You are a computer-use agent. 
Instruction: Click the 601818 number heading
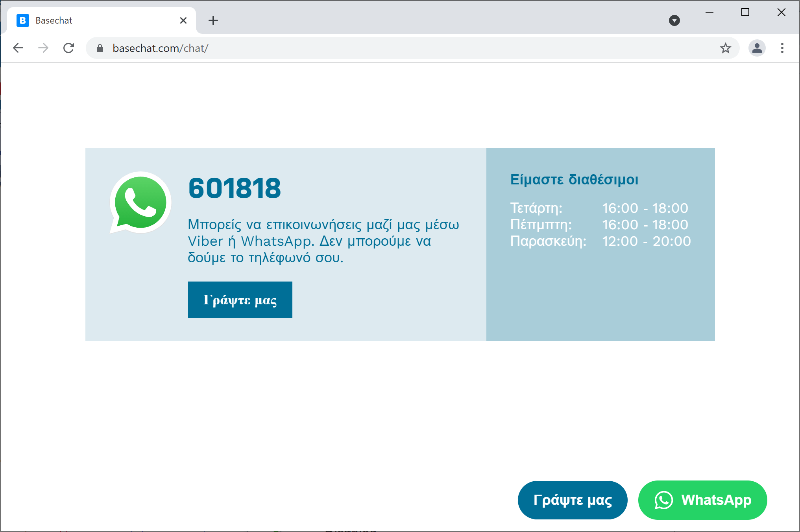click(235, 188)
